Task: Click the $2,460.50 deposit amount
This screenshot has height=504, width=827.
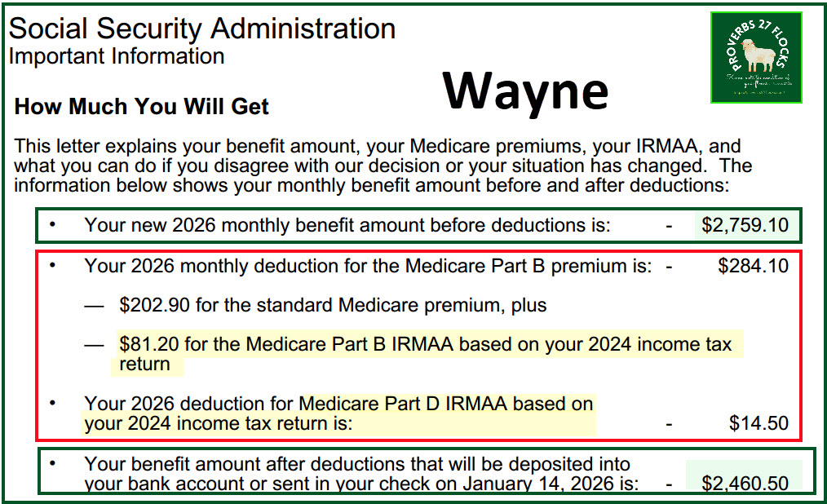Action: pyautogui.click(x=745, y=483)
